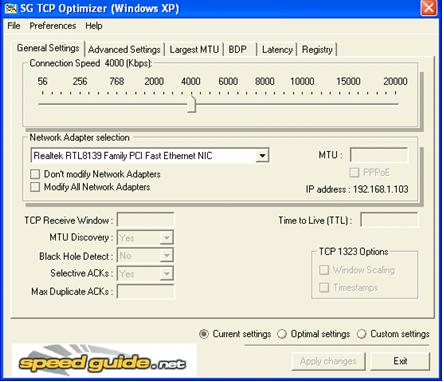This screenshot has height=382, width=444.
Task: Switch to the General Settings tab
Action: pyautogui.click(x=48, y=48)
